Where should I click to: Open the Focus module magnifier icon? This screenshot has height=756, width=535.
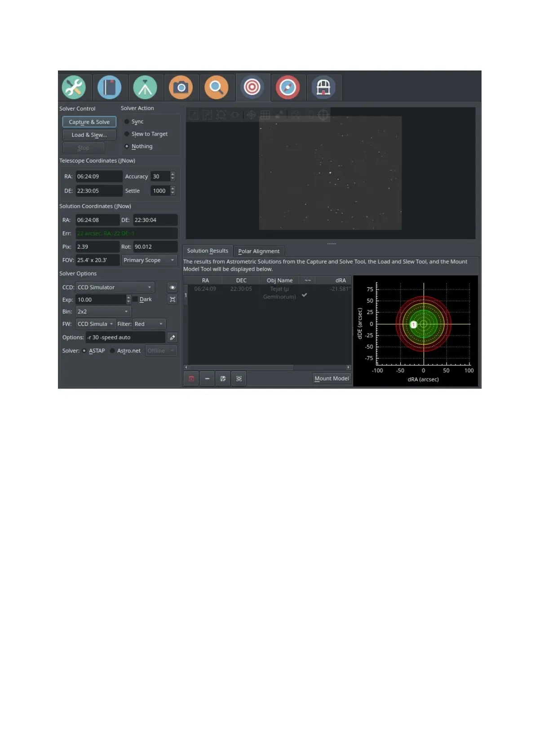pos(217,88)
